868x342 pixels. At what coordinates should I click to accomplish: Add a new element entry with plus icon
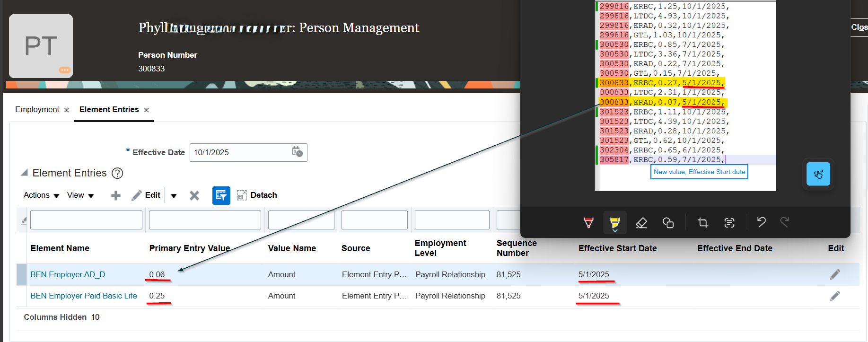point(116,195)
